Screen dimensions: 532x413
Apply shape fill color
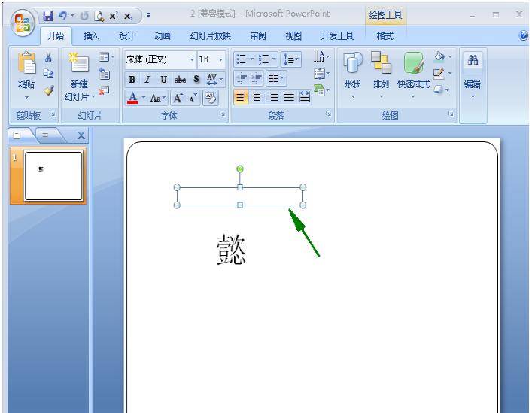point(439,56)
